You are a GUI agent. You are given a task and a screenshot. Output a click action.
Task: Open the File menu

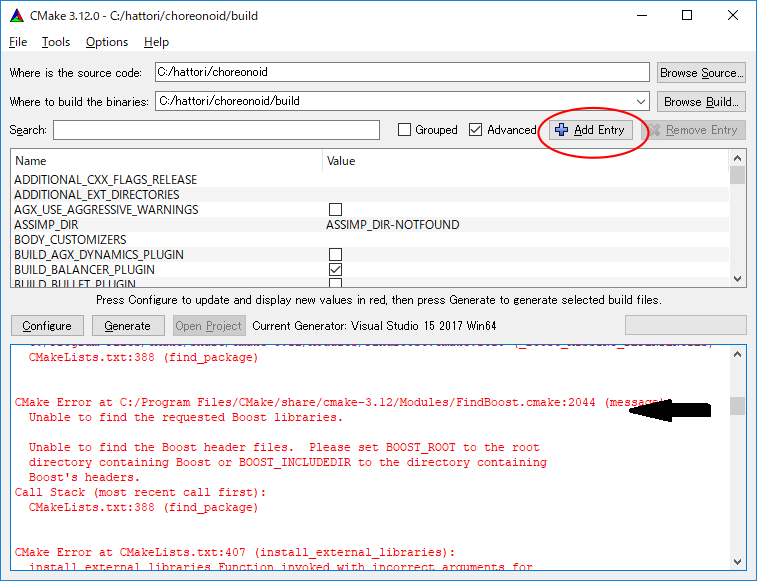pyautogui.click(x=18, y=42)
